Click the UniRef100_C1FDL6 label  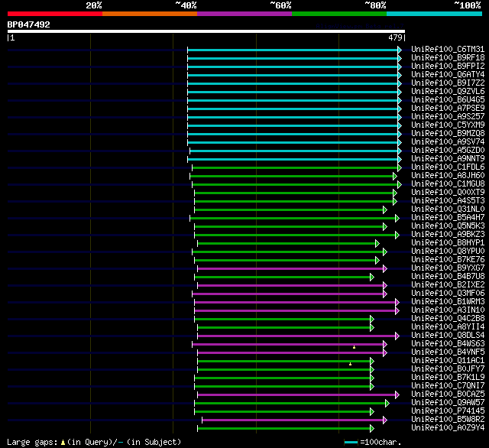448,167
